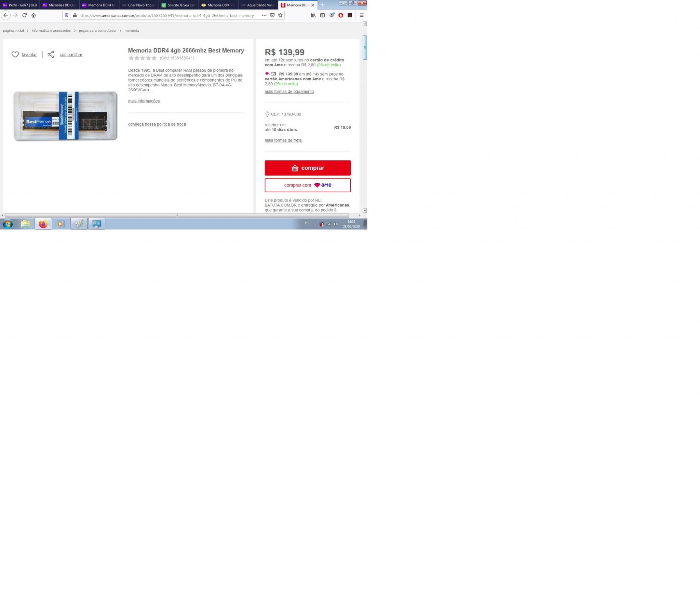Click the Firefox taskbar icon
Viewport: 700px width, 592px height.
[x=43, y=224]
